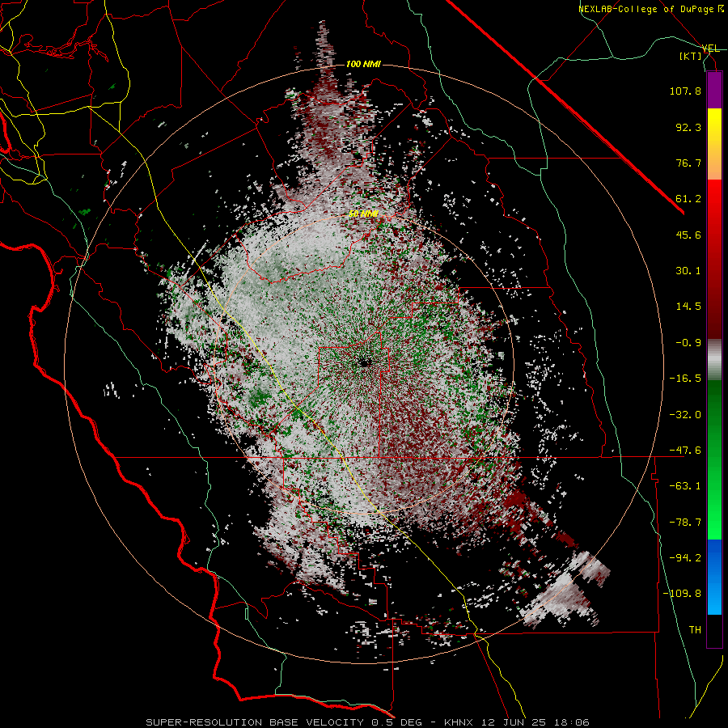Select the -32.0 scale value
728x728 pixels.
point(685,415)
